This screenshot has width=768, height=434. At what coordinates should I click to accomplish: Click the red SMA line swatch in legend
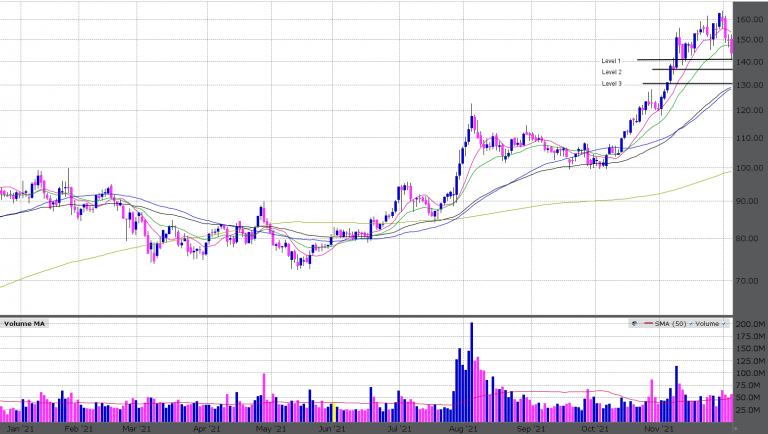pos(647,324)
